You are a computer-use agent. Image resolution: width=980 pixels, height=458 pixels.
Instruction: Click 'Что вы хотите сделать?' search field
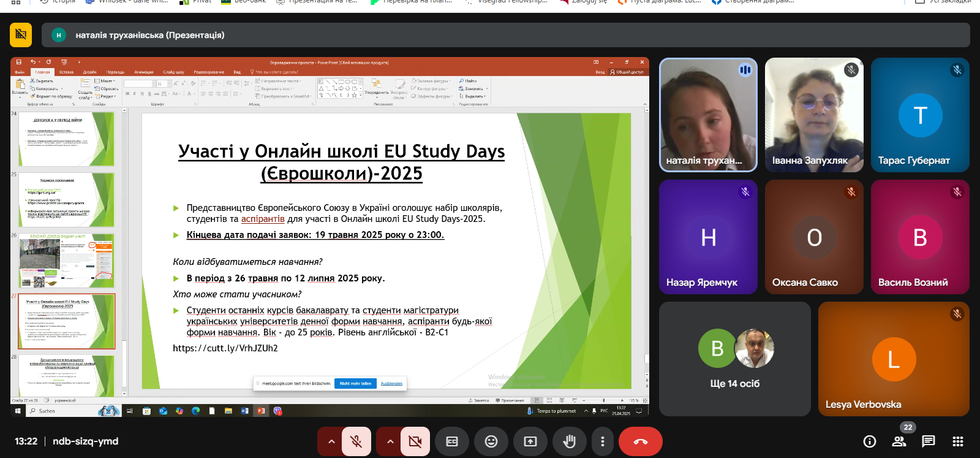click(274, 72)
